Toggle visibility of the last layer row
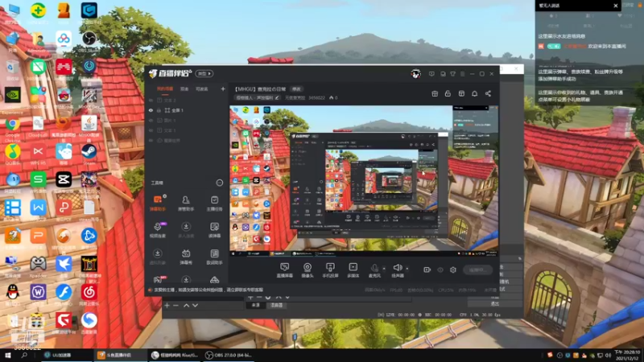This screenshot has width=644, height=362. 151,140
